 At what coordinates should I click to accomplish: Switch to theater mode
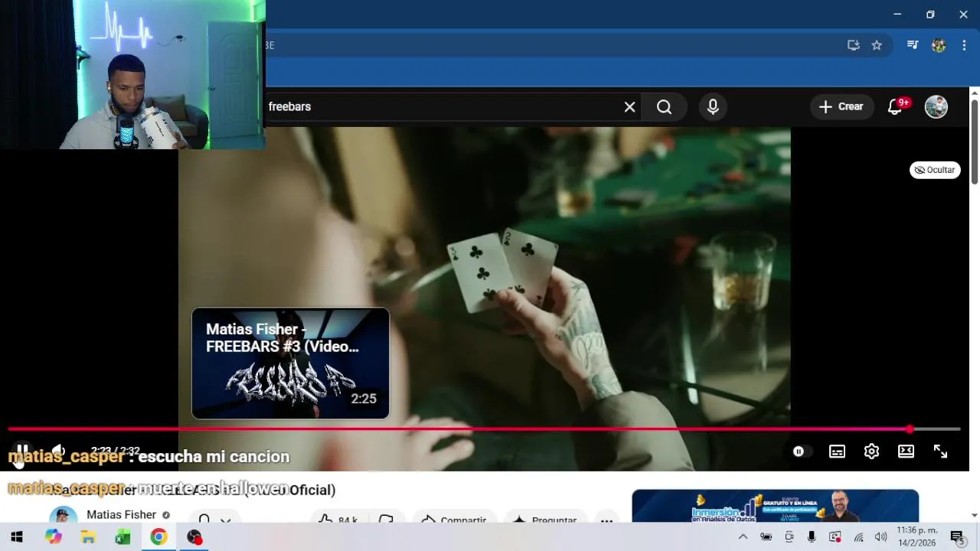coord(906,452)
